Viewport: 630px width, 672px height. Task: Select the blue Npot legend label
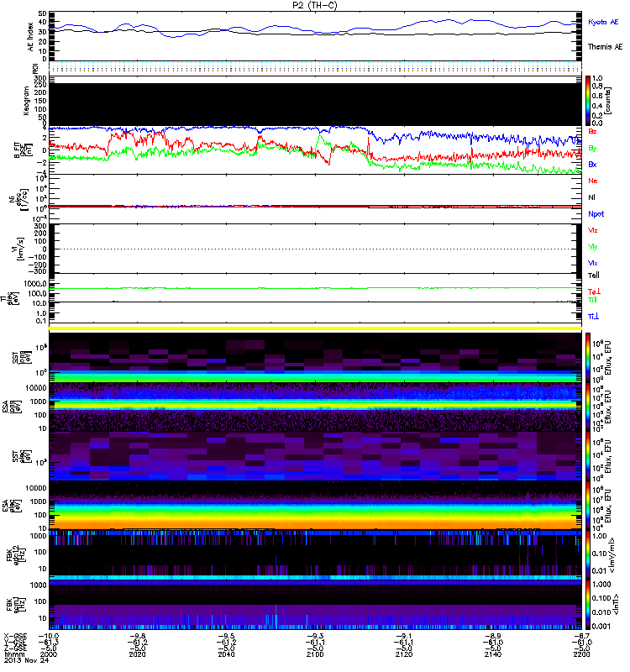click(x=596, y=214)
